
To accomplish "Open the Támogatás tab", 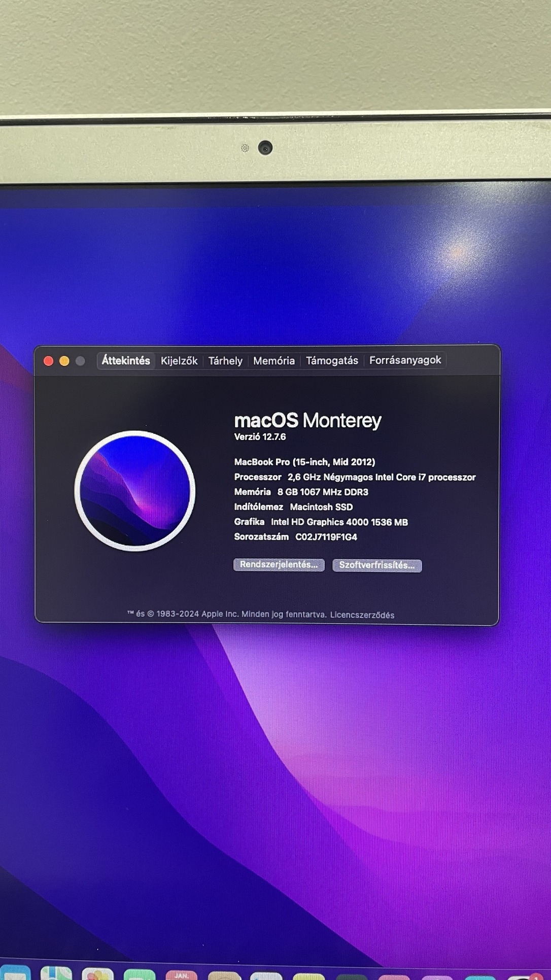I will [332, 361].
